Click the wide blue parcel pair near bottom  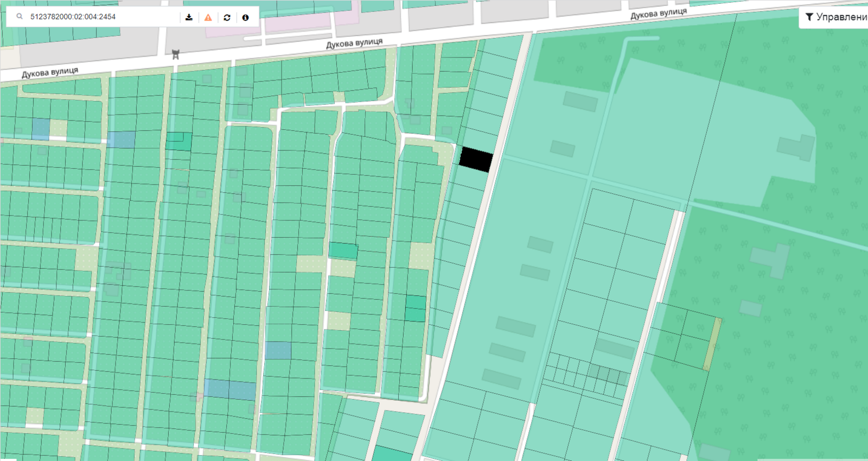[x=230, y=389]
